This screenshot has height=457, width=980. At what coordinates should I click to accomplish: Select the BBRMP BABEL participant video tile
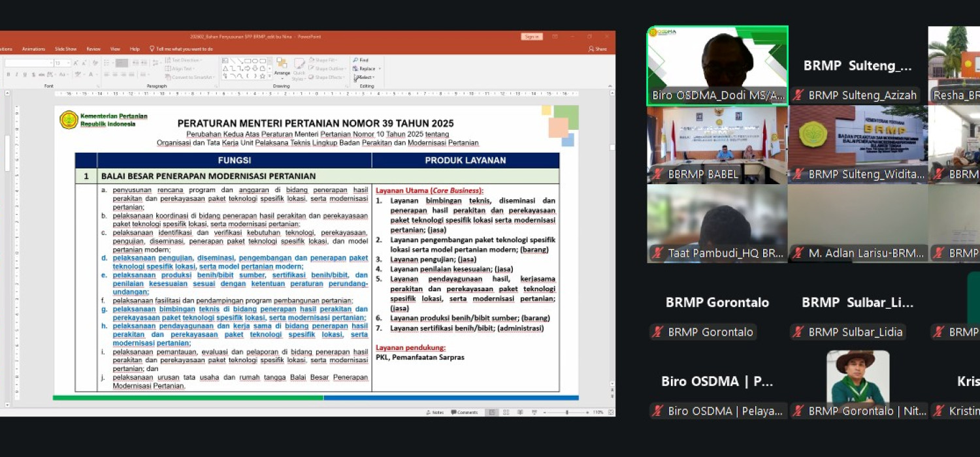coord(717,144)
